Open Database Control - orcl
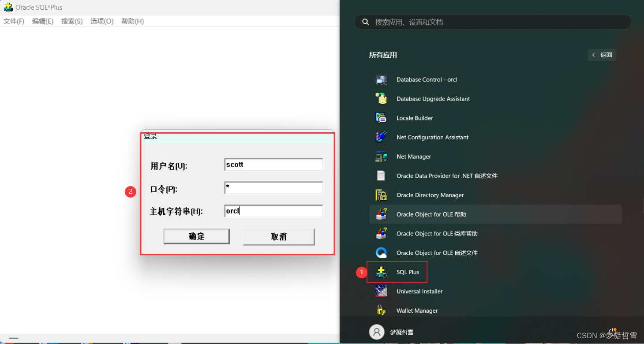This screenshot has width=644, height=344. [x=427, y=79]
